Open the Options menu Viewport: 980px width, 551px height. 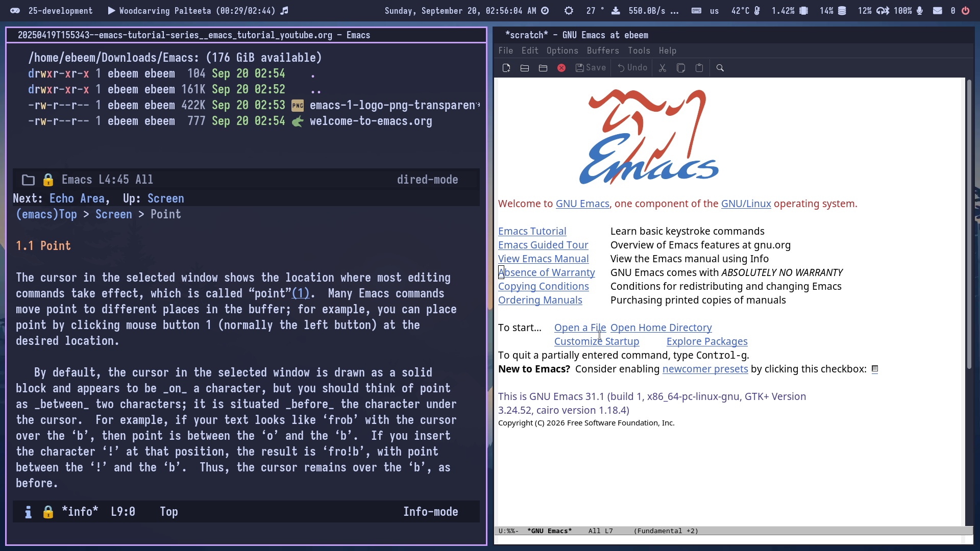(x=562, y=51)
